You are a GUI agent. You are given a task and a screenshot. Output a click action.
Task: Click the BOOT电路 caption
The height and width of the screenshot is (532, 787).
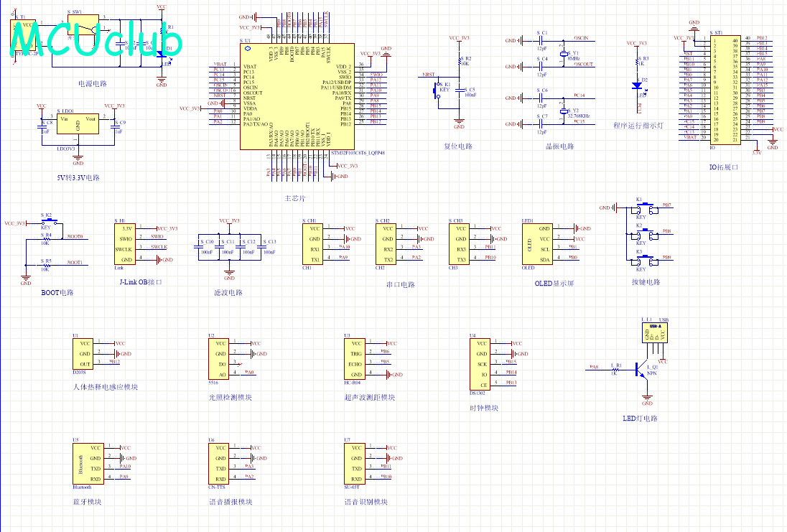(x=57, y=292)
